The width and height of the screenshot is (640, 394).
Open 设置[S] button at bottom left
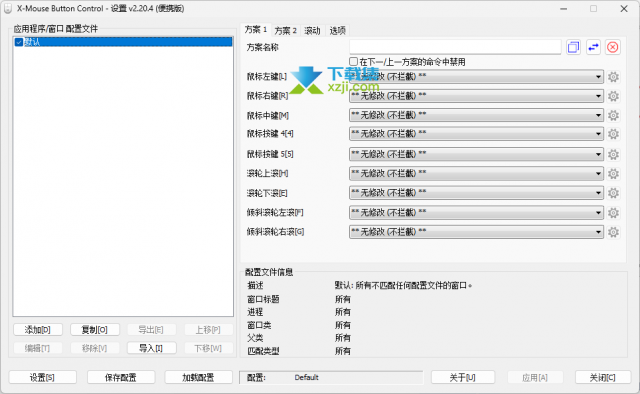(42, 377)
